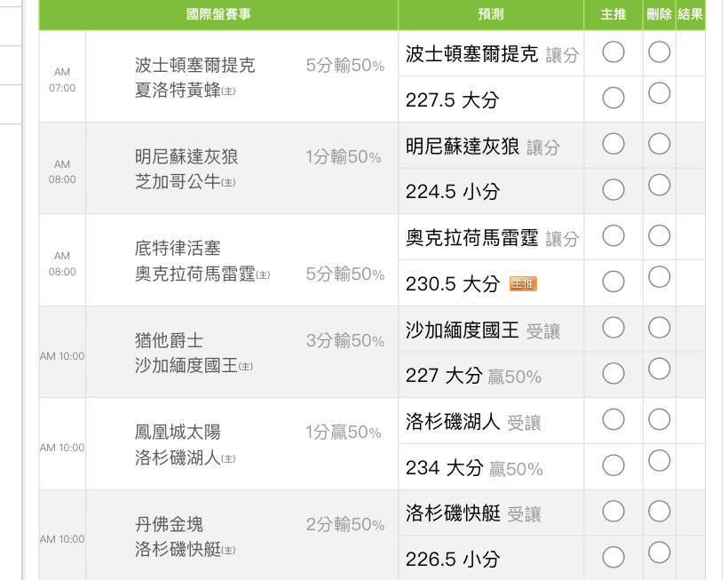Image resolution: width=728 pixels, height=580 pixels.
Task: Select 刪除 radio for 波士頓塞爾提克 讓分
Action: click(x=659, y=52)
